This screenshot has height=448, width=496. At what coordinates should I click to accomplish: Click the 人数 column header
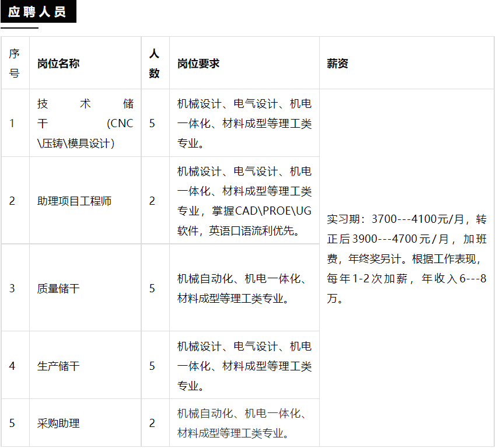[x=154, y=64]
